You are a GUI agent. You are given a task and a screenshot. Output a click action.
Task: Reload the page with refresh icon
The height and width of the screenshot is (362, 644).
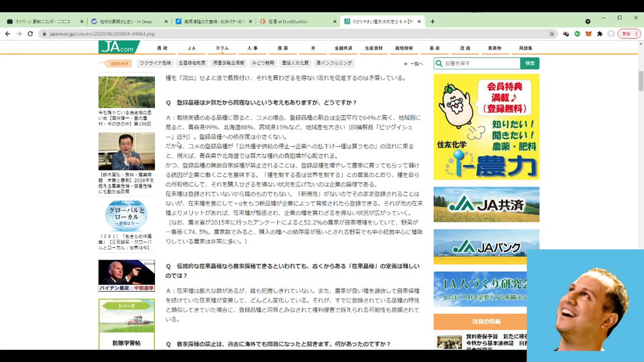tap(30, 34)
